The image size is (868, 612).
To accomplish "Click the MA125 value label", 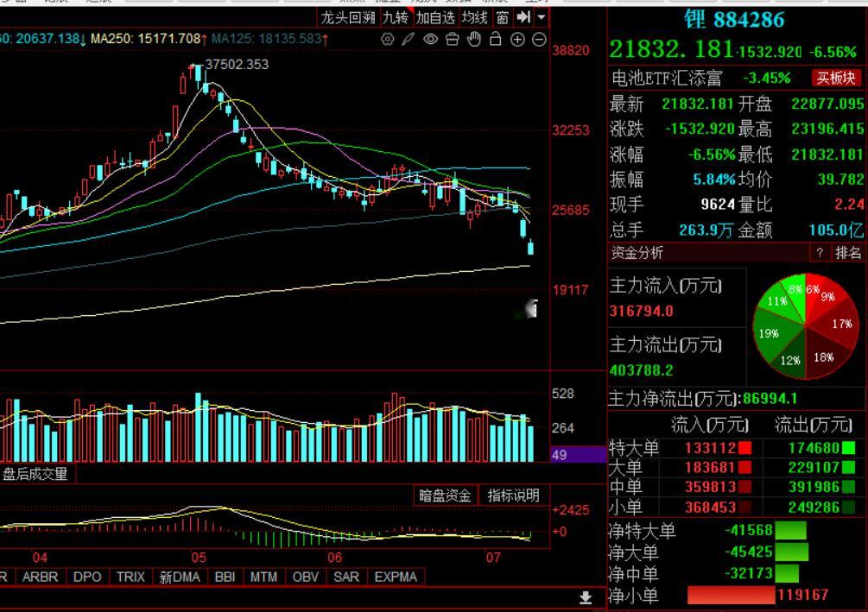I will tap(269, 39).
